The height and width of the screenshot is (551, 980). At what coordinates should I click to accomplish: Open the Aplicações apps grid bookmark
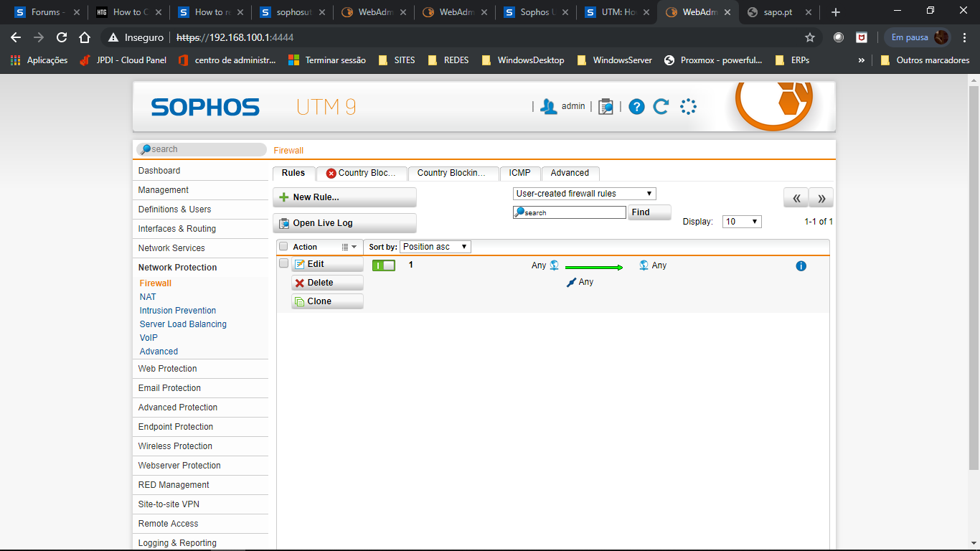point(39,60)
